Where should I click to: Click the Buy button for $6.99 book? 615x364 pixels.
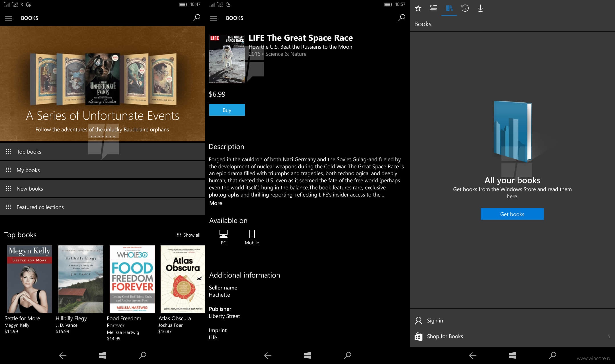coord(227,110)
